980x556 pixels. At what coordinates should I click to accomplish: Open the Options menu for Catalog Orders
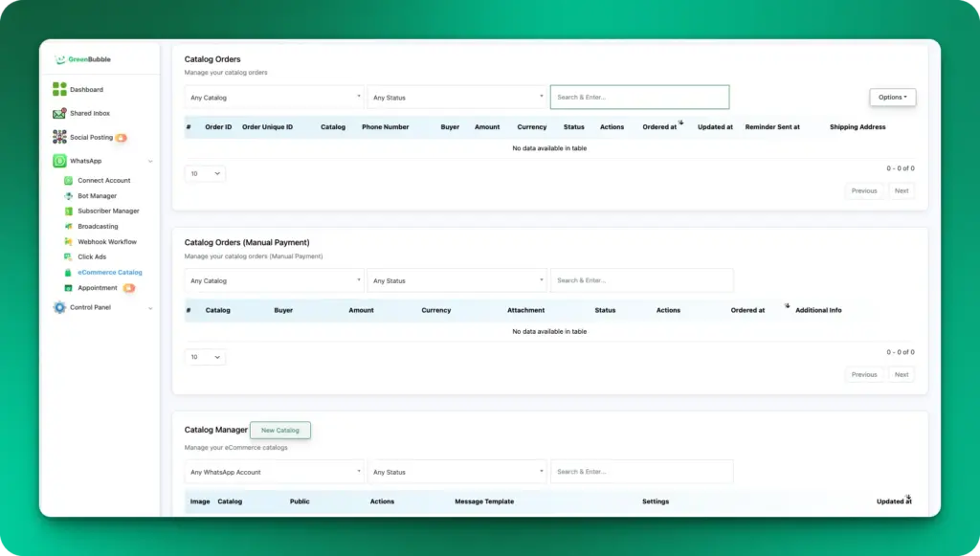[x=892, y=97]
